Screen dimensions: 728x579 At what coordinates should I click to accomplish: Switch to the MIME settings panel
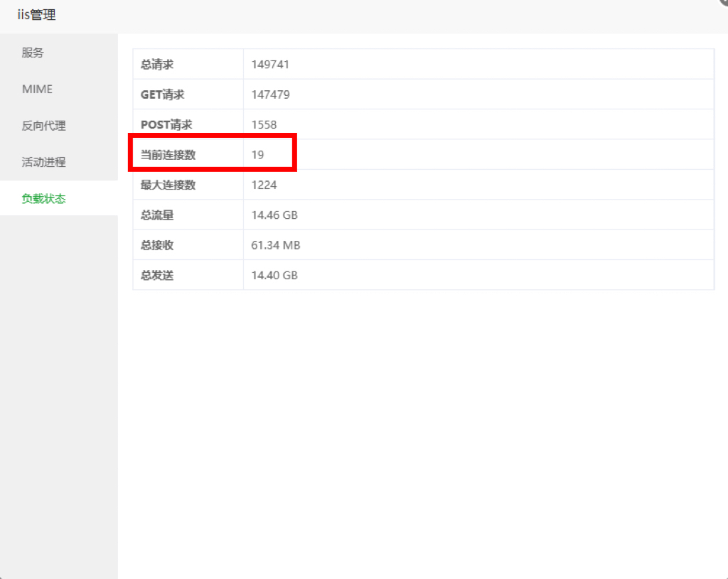[38, 89]
